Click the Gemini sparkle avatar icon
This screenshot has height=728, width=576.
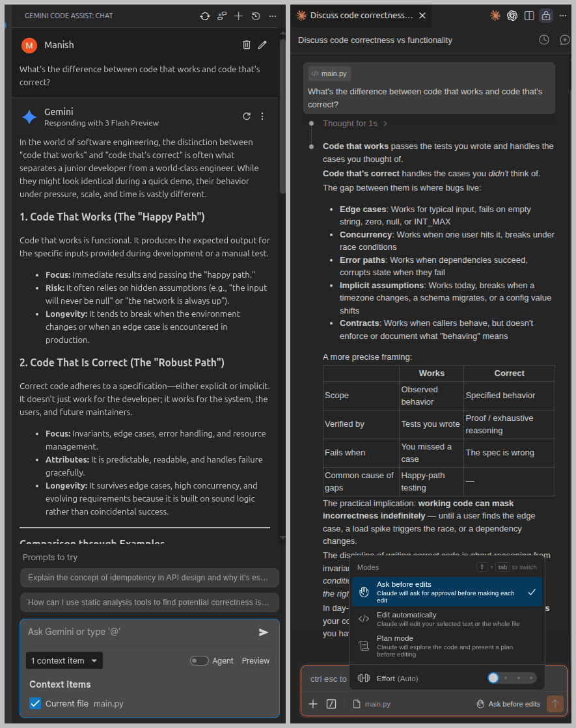pyautogui.click(x=29, y=116)
